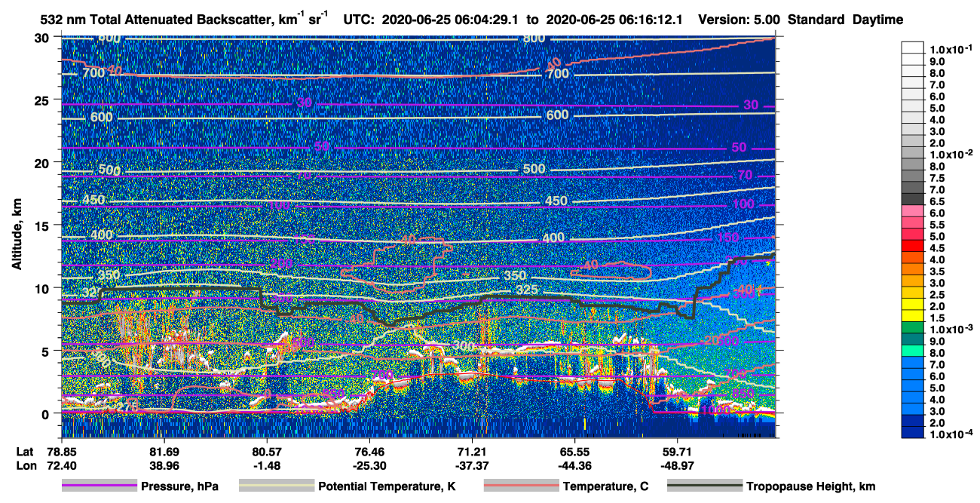Image resolution: width=980 pixels, height=503 pixels.
Task: Click latitude value 80.57
Action: pyautogui.click(x=266, y=451)
